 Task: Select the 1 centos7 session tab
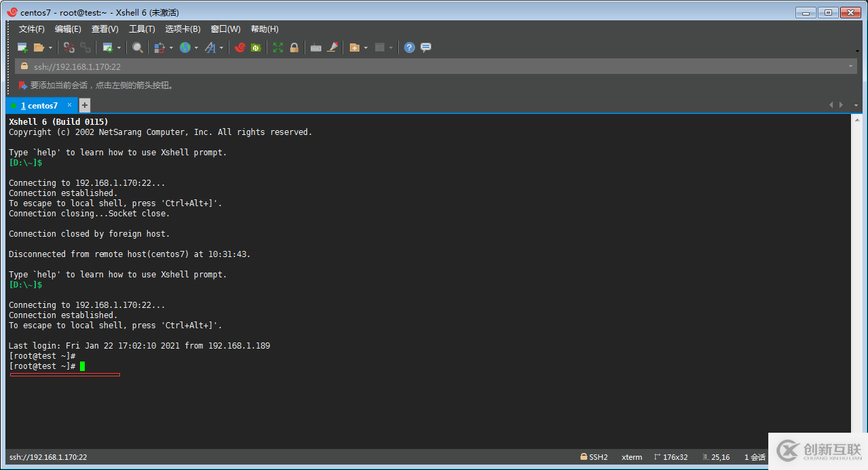(39, 106)
